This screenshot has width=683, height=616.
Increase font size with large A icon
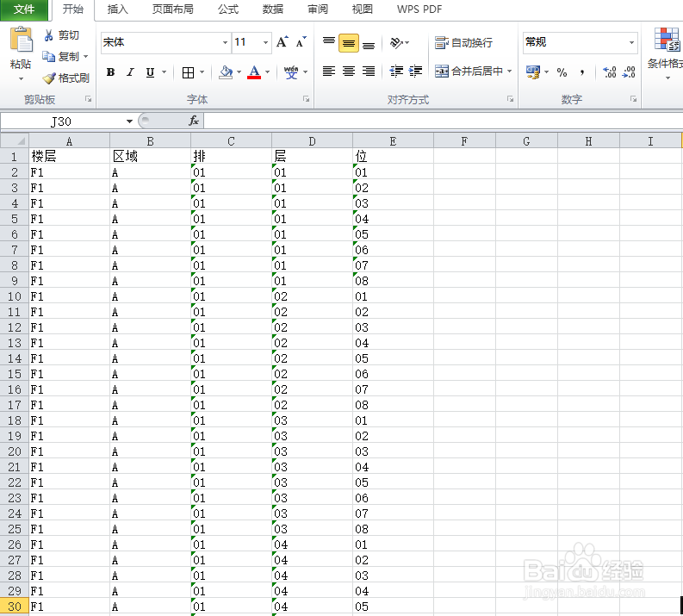(282, 42)
